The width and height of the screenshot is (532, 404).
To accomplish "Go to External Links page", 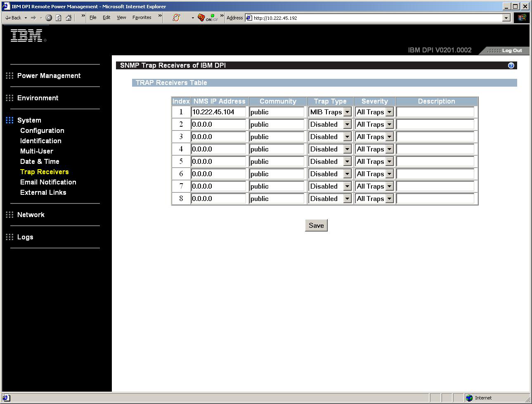I will click(43, 192).
